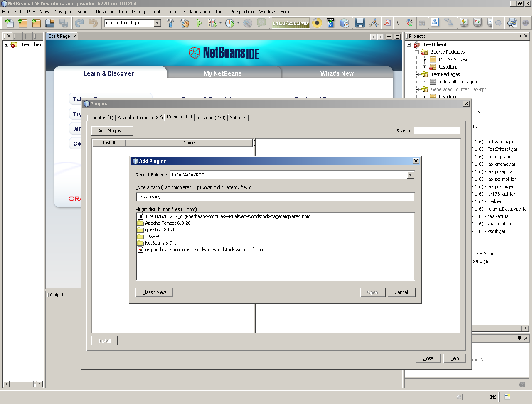Select the What's New start page tab
The width and height of the screenshot is (532, 404).
point(337,73)
